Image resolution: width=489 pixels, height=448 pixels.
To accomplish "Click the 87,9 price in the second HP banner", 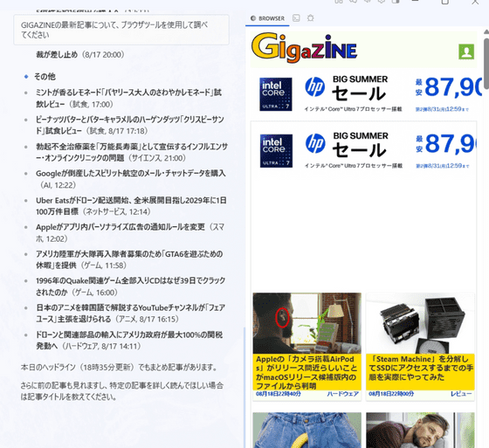I will (451, 144).
